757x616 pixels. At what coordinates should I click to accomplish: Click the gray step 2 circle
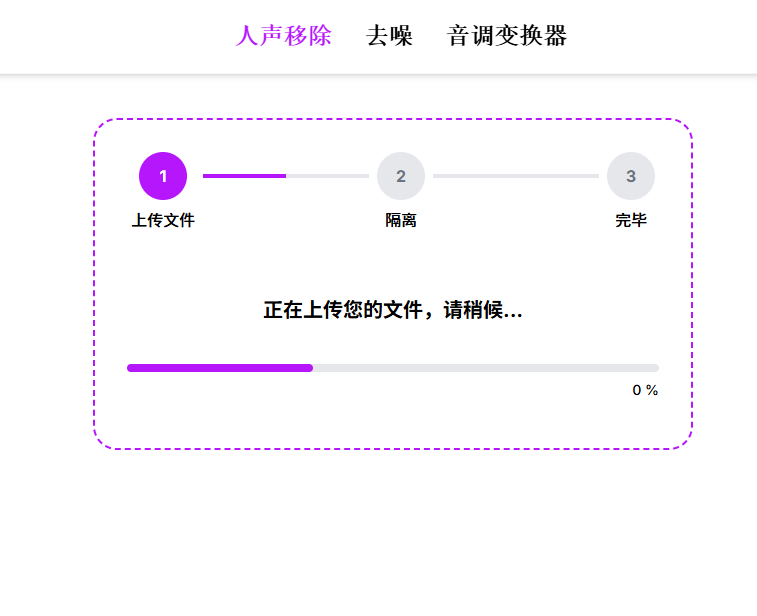click(401, 176)
